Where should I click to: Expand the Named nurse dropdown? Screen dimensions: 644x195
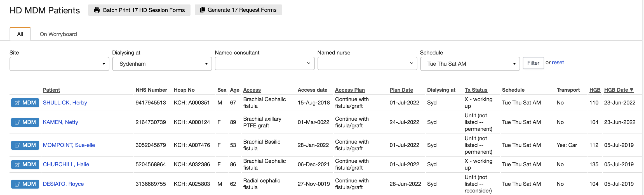(367, 63)
